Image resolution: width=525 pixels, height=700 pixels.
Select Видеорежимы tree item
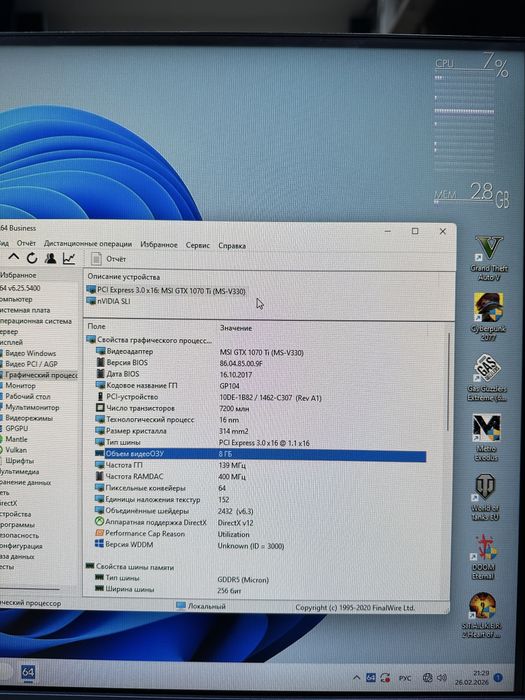(x=26, y=418)
